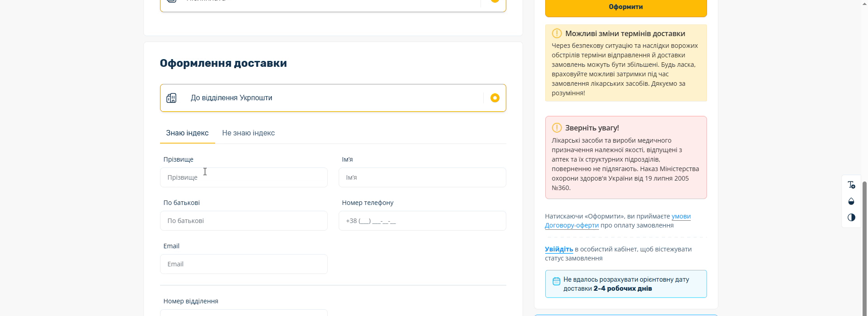Focus the 'Прізвище' input field
The width and height of the screenshot is (868, 316).
pyautogui.click(x=244, y=177)
